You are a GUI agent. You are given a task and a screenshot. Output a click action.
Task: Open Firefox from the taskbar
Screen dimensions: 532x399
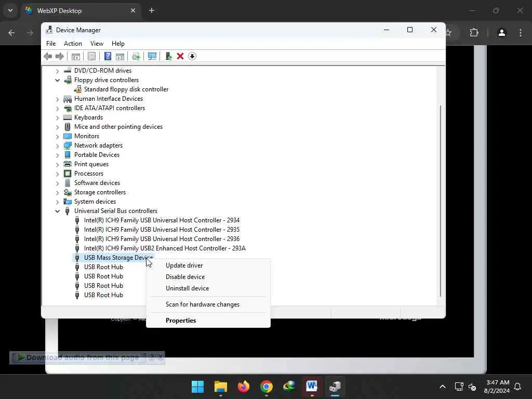pos(244,387)
